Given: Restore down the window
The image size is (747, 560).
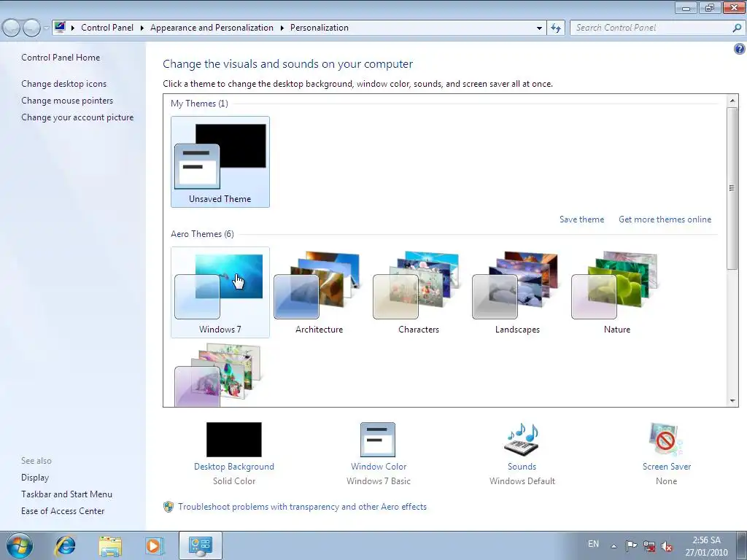Looking at the screenshot, I should tap(710, 7).
